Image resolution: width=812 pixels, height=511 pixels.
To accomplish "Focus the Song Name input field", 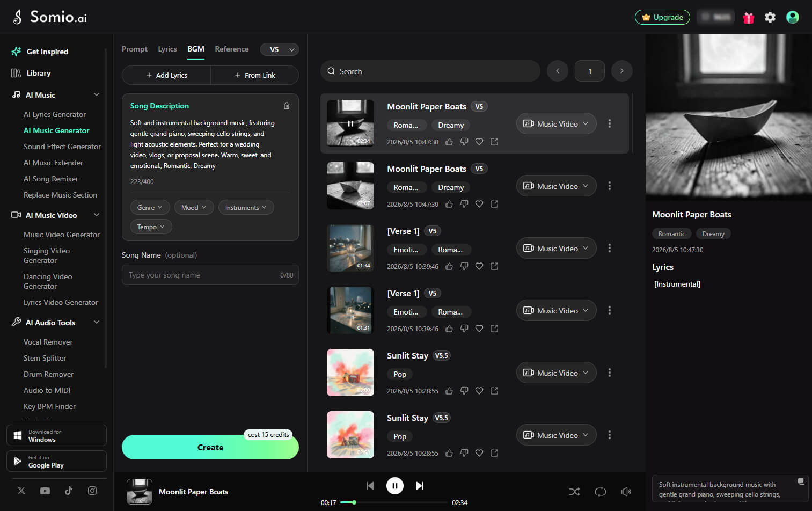I will coord(210,275).
